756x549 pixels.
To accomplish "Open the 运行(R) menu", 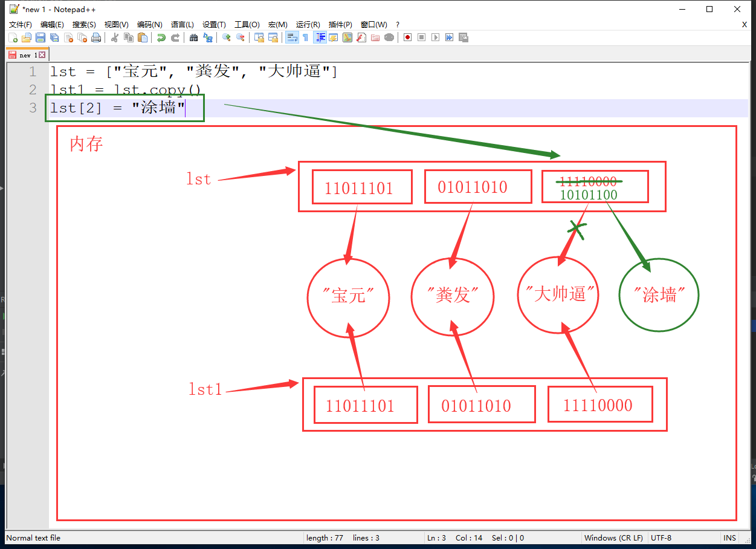I will [x=308, y=24].
